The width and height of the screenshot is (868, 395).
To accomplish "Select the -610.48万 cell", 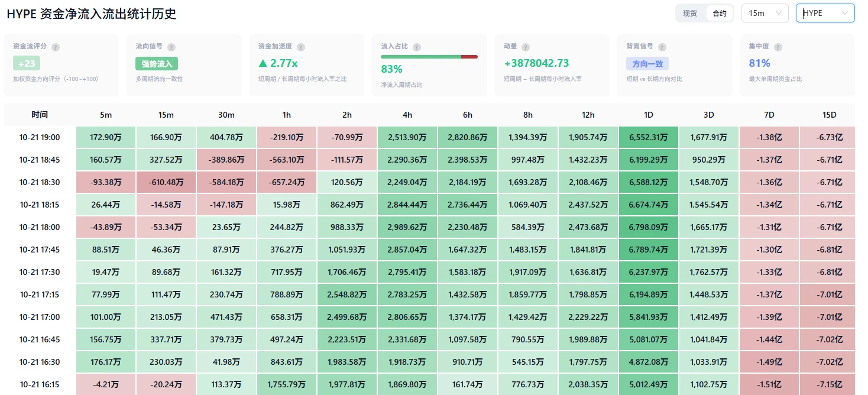I will [x=166, y=182].
